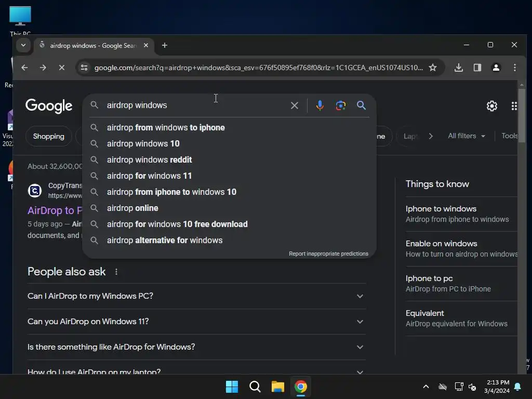Show more filter chips with right chevron
This screenshot has height=399, width=532.
pyautogui.click(x=431, y=136)
